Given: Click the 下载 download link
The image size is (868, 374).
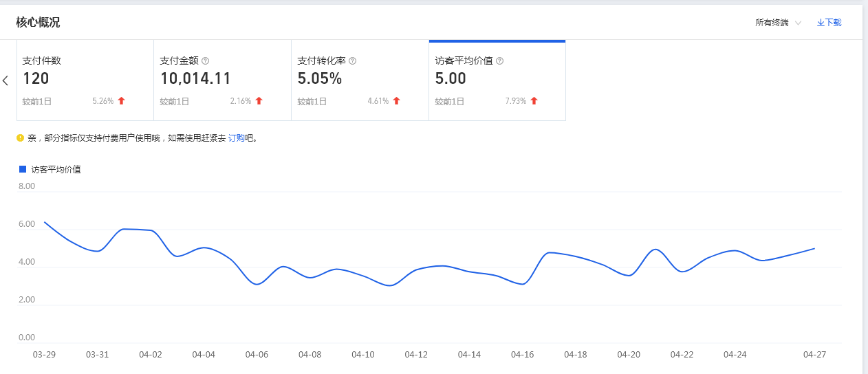Looking at the screenshot, I should [x=829, y=23].
